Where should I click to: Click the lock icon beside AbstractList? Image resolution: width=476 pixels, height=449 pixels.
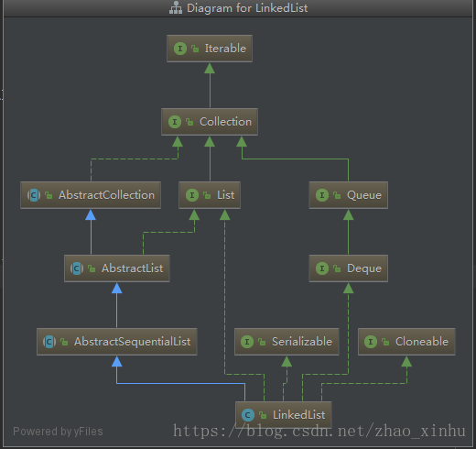[92, 268]
